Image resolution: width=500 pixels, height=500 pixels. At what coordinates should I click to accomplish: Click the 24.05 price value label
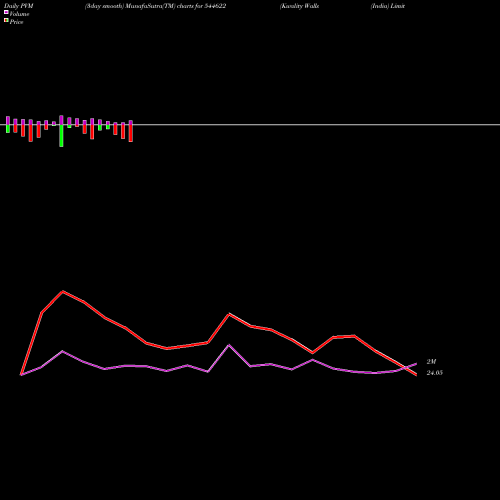point(435,373)
